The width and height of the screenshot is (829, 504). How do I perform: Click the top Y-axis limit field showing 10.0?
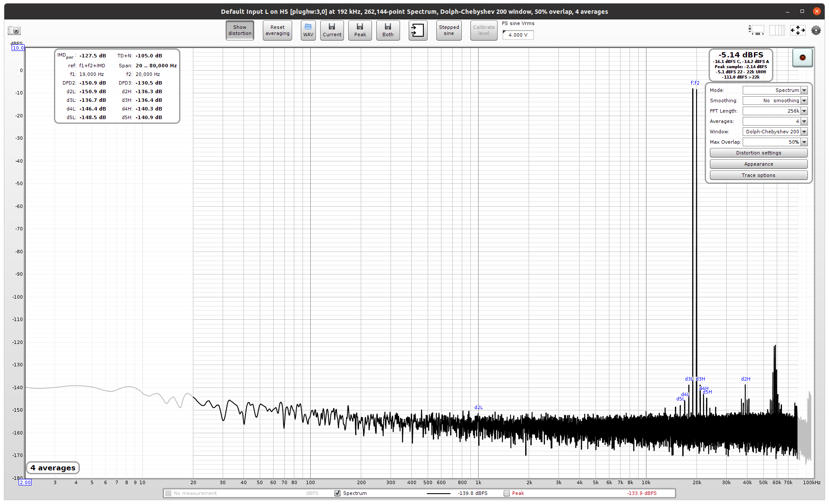point(18,48)
